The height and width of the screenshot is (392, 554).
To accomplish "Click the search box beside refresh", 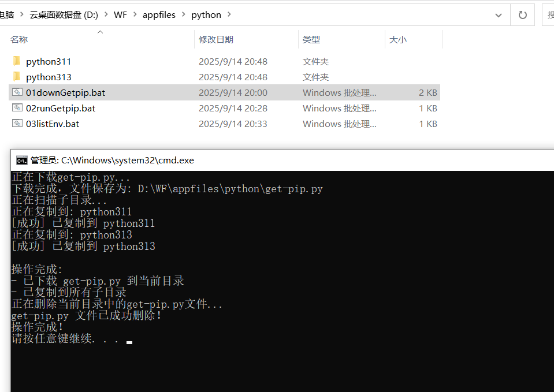I will point(548,15).
